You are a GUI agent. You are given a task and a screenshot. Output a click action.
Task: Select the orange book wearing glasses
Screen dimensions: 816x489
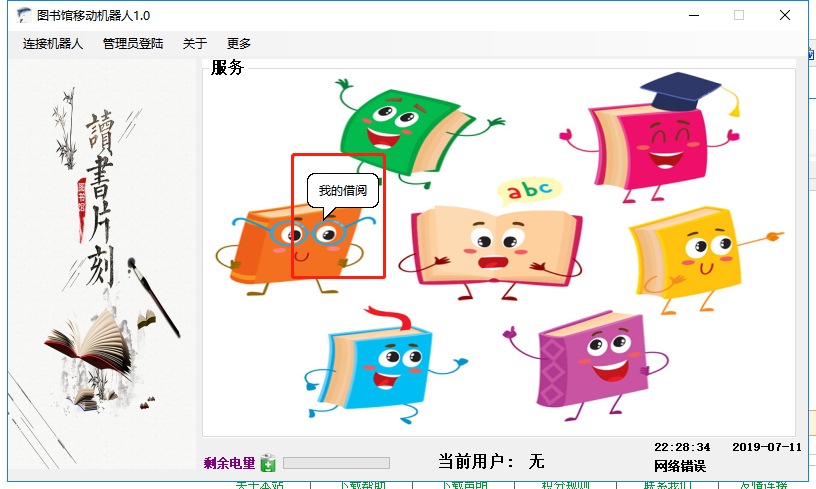click(x=294, y=250)
